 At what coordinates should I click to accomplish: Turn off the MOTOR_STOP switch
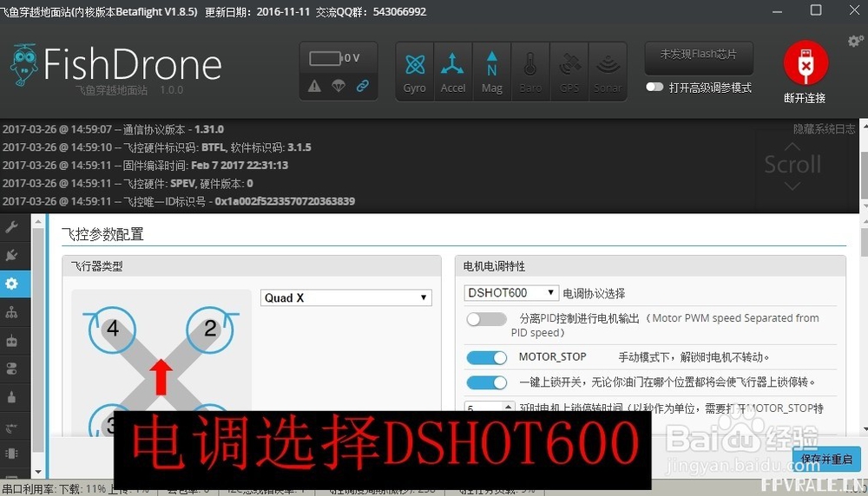click(486, 358)
